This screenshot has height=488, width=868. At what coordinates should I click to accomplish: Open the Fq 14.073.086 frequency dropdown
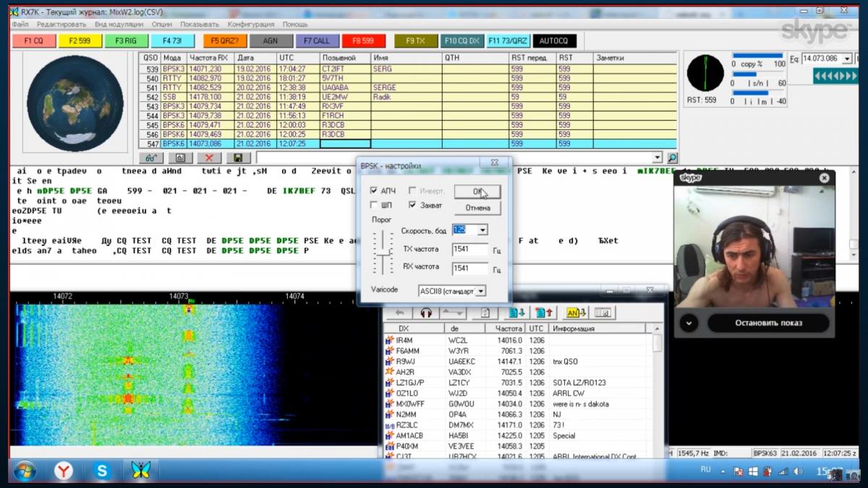pyautogui.click(x=847, y=59)
